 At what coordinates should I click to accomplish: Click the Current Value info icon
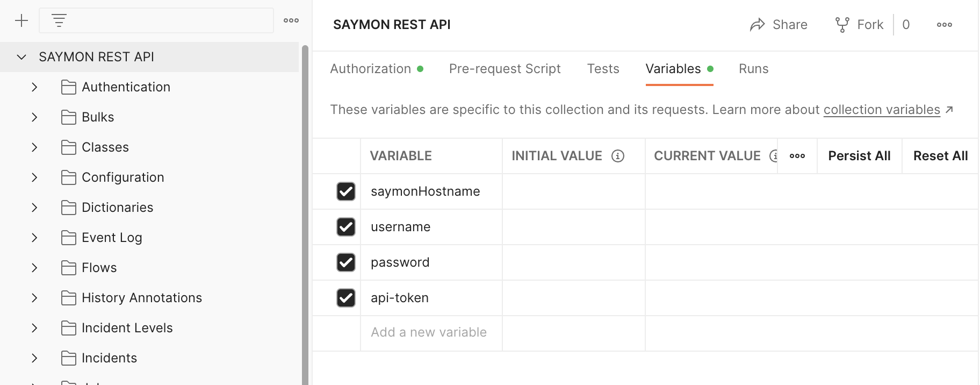tap(773, 156)
